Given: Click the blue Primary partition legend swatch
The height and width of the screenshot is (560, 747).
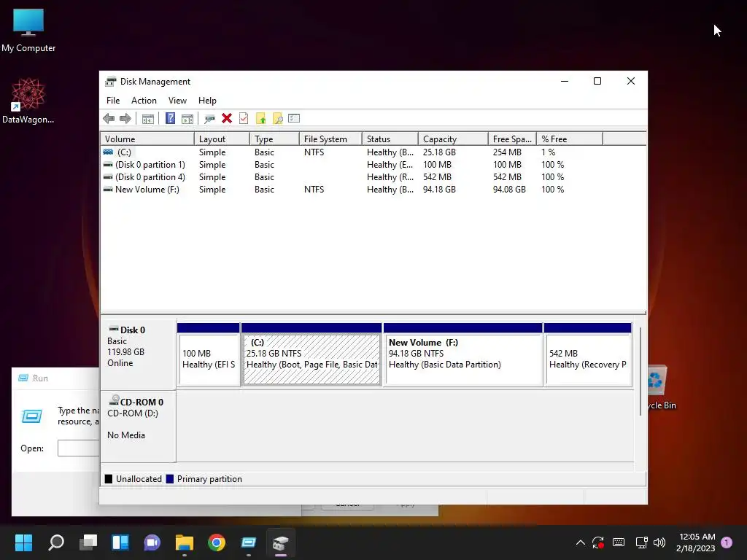Looking at the screenshot, I should point(169,479).
